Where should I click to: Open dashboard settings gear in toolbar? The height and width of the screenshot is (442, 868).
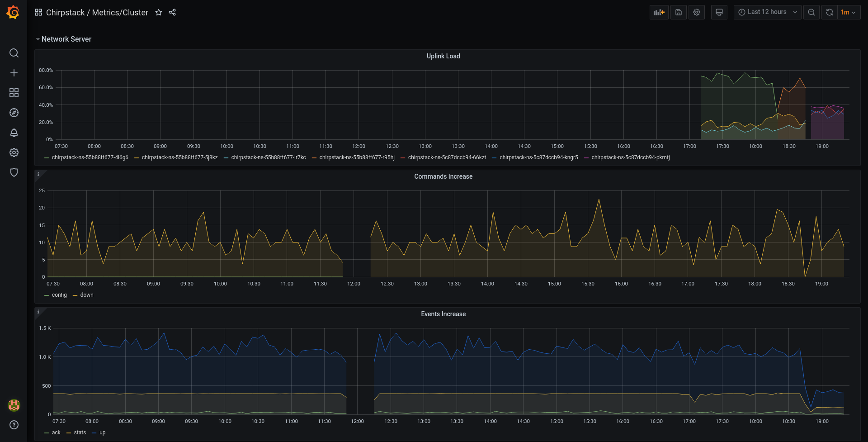[696, 12]
